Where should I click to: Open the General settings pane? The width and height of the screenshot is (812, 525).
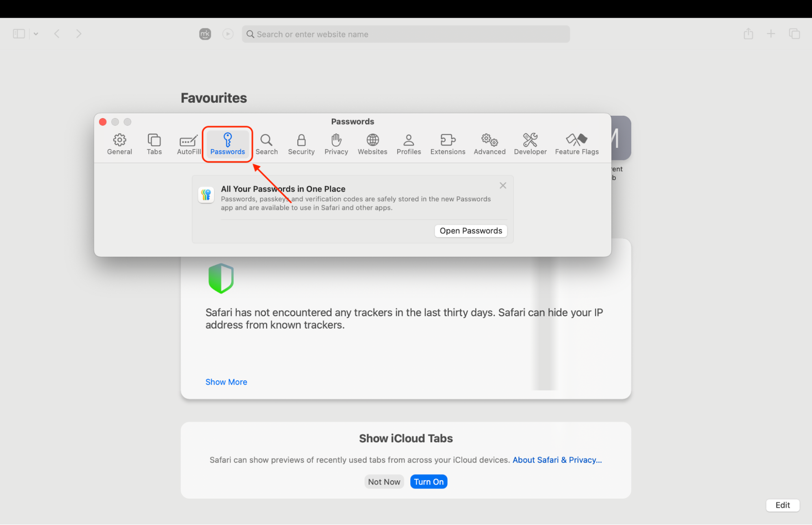tap(119, 144)
